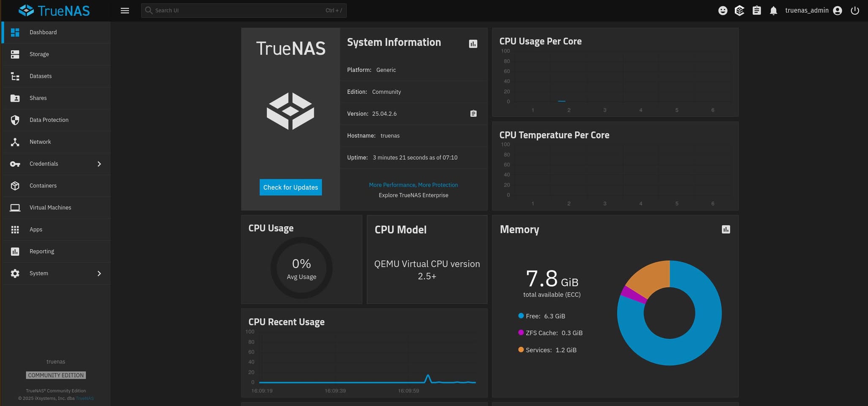The image size is (868, 406).
Task: Open System Information reports chart icon
Action: 473,44
